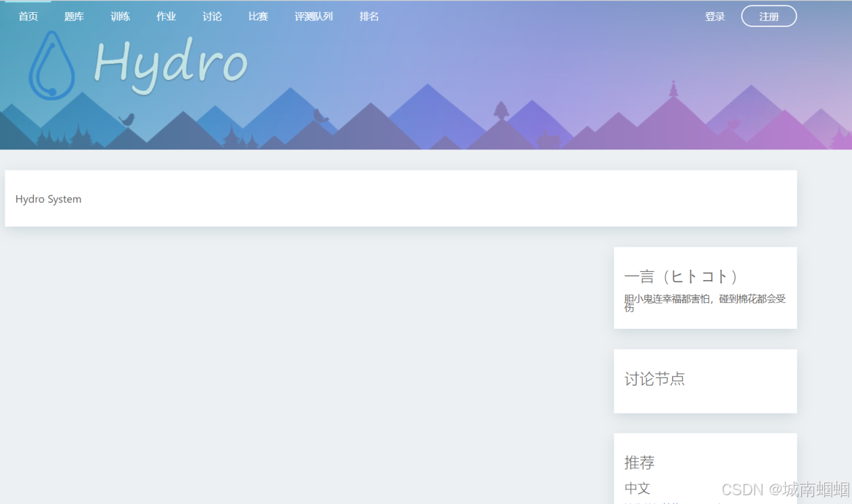View the 排名 ranking page

[x=369, y=16]
